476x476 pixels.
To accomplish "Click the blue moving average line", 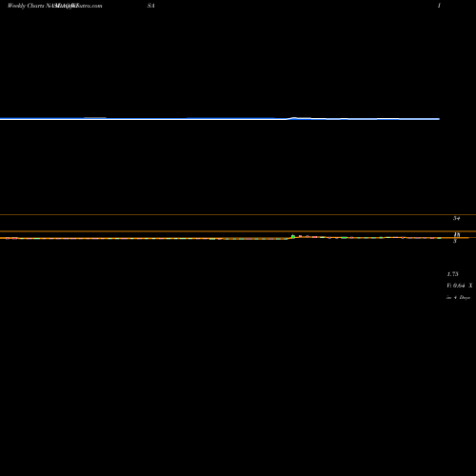I will 220,119.
